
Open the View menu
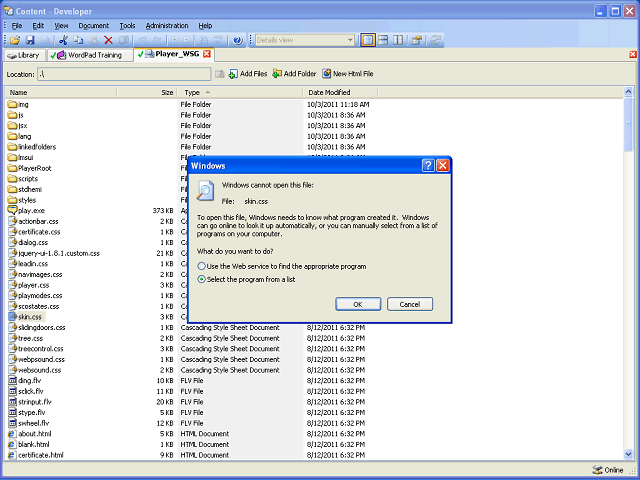61,26
